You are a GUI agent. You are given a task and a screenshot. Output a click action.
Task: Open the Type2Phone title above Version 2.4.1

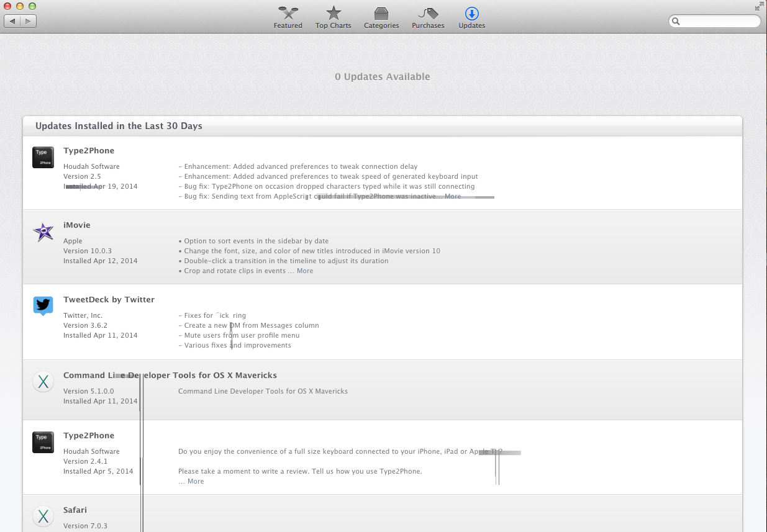click(x=89, y=436)
